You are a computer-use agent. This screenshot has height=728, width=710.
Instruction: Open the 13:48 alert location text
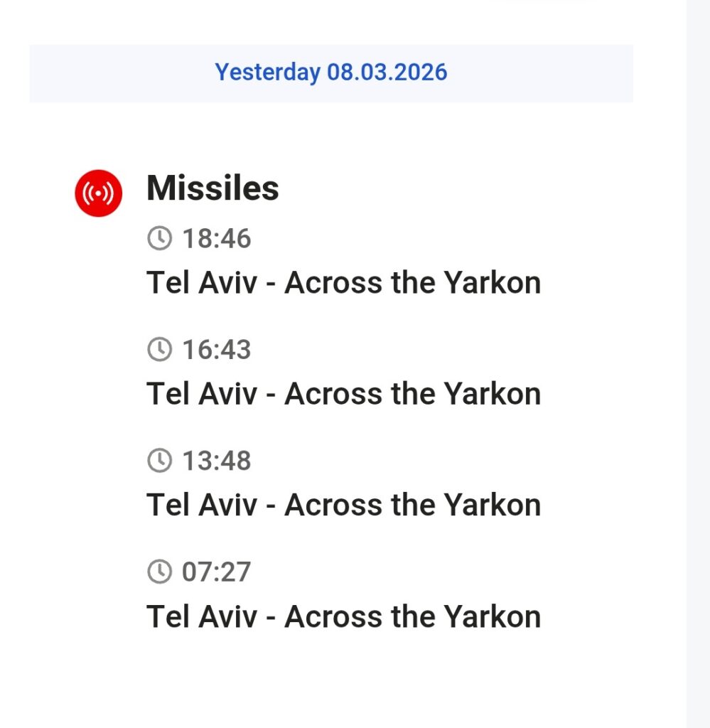343,505
